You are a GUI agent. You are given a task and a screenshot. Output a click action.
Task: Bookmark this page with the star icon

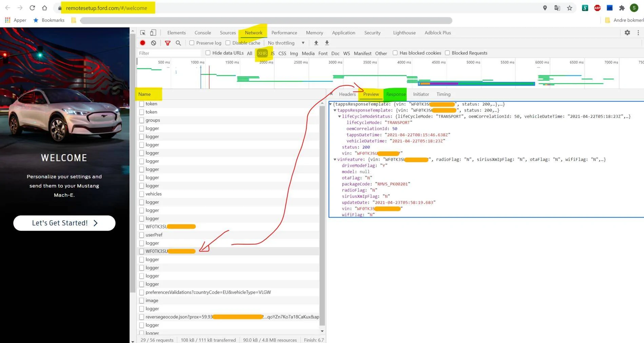point(569,8)
